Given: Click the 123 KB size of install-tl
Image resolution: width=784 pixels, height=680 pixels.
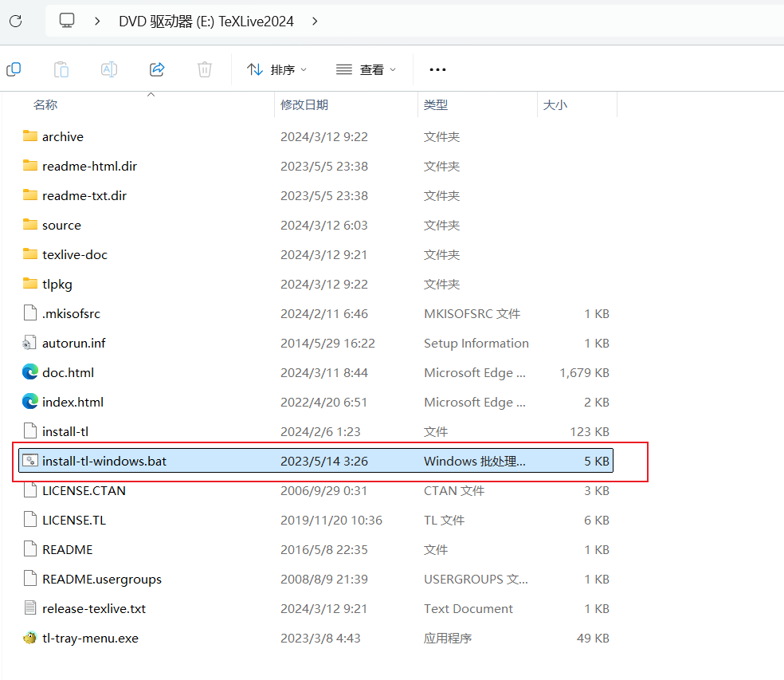Looking at the screenshot, I should pyautogui.click(x=590, y=432).
